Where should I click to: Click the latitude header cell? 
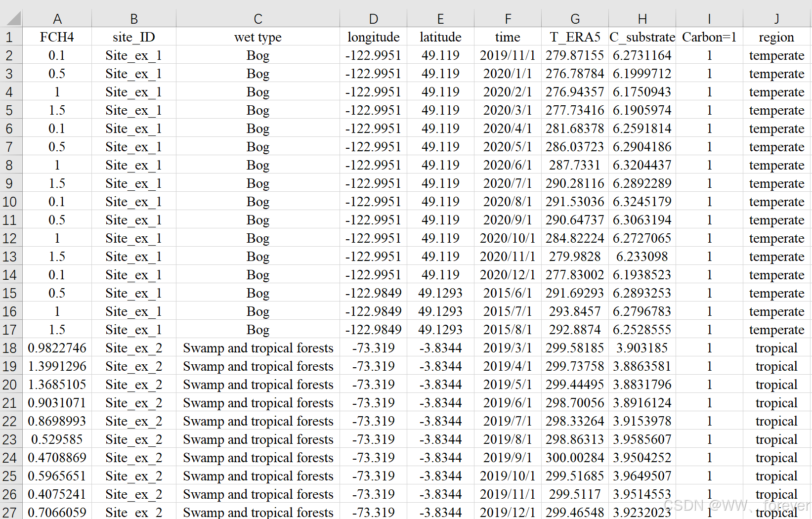(x=440, y=37)
